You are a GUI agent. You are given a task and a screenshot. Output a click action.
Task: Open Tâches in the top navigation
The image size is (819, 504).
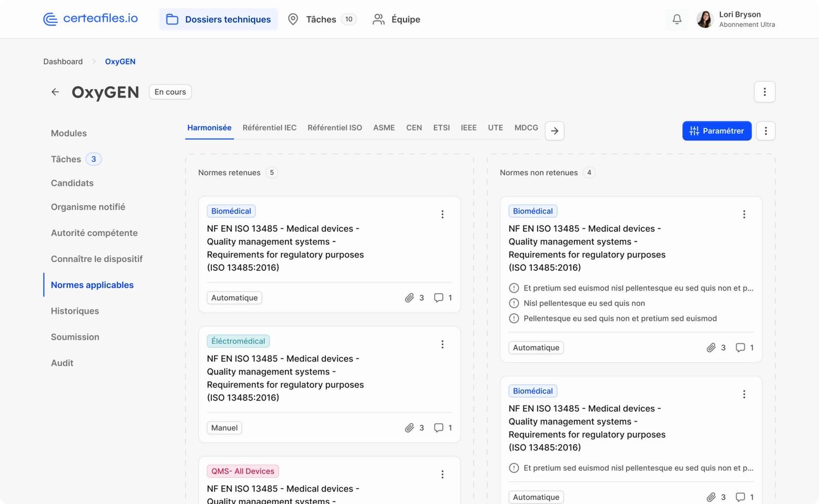coord(321,19)
